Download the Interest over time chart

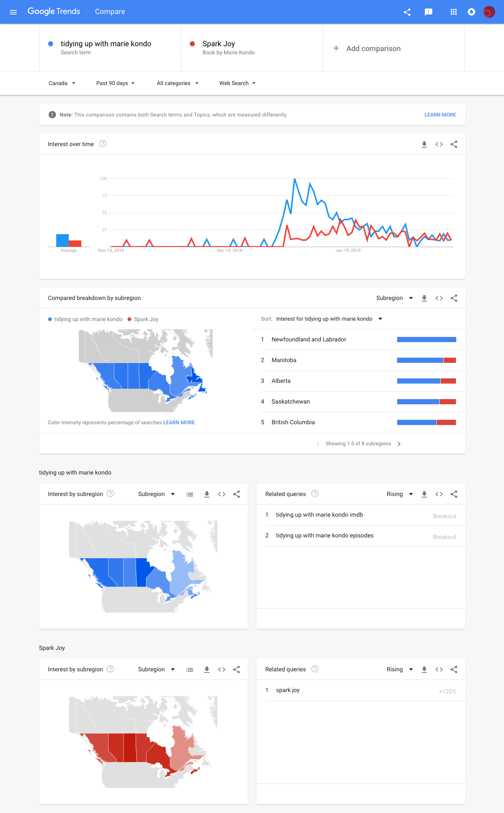click(424, 144)
